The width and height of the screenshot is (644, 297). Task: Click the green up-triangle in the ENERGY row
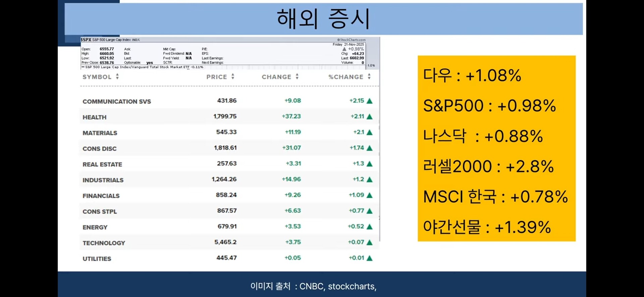tap(370, 227)
